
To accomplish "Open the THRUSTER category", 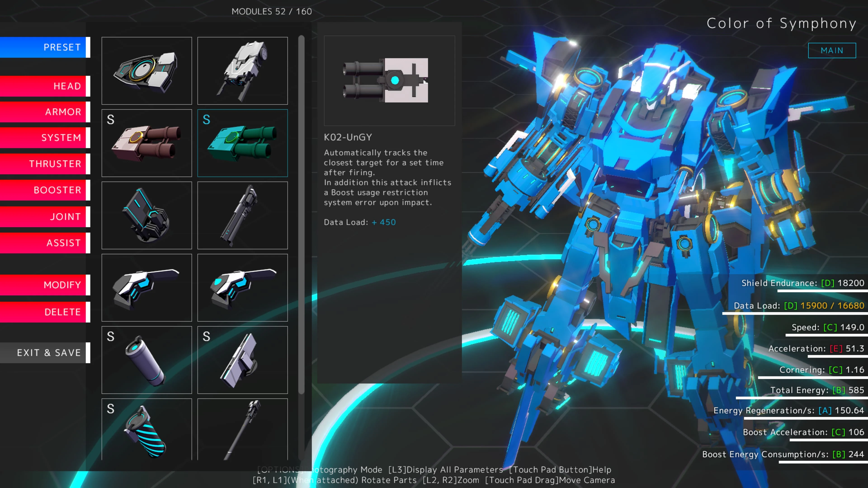I will coord(45,164).
